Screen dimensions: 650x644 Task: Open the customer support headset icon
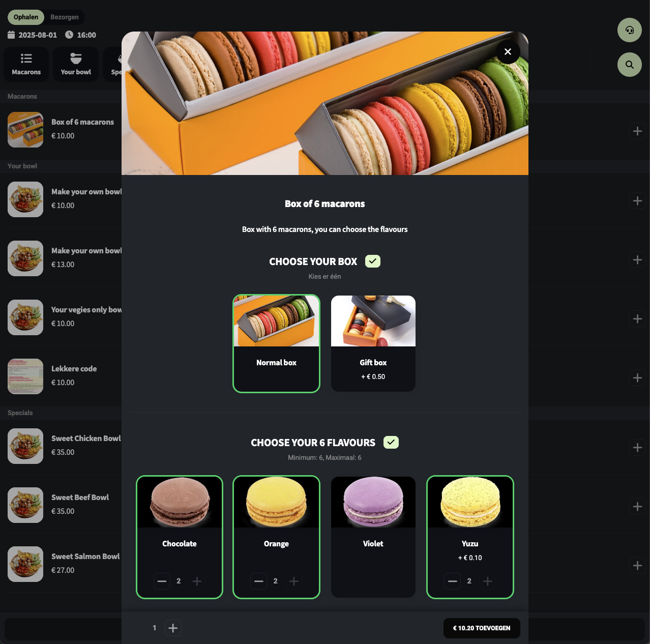pos(629,31)
